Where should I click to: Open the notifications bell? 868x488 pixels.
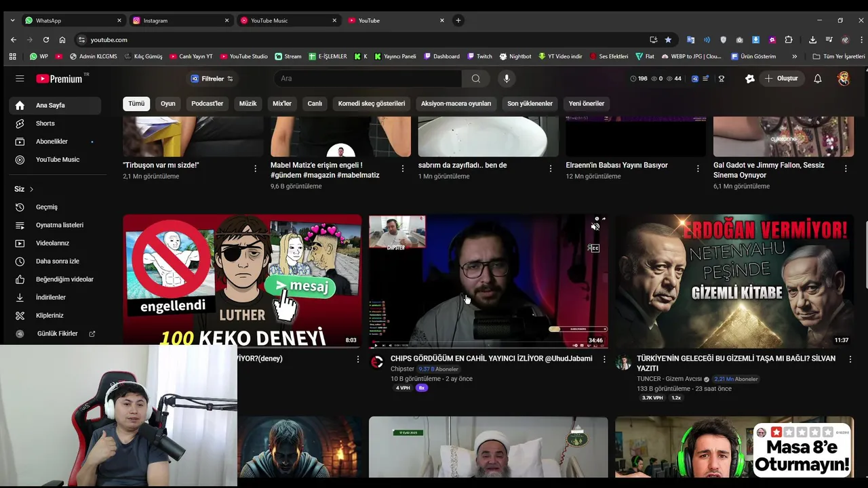(x=818, y=79)
